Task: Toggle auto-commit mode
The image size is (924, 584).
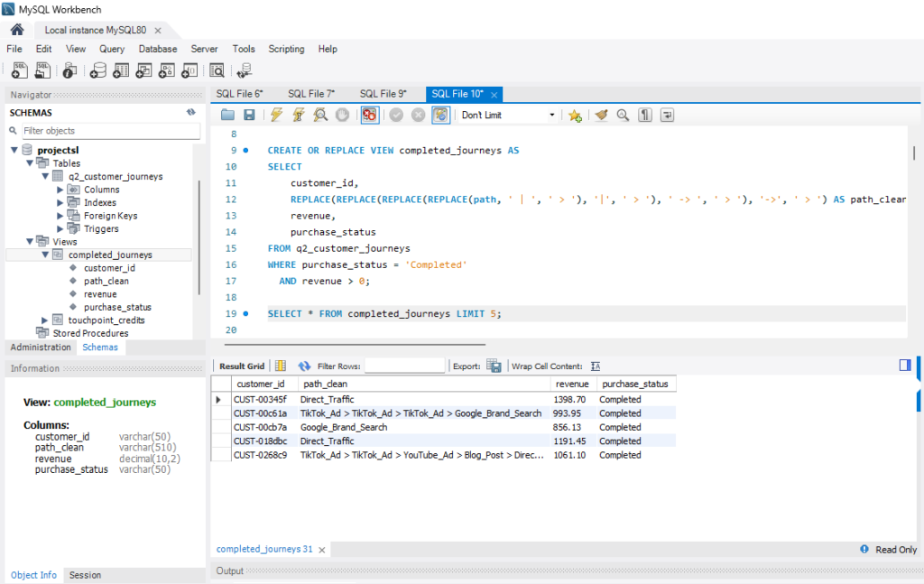Action: [x=440, y=115]
